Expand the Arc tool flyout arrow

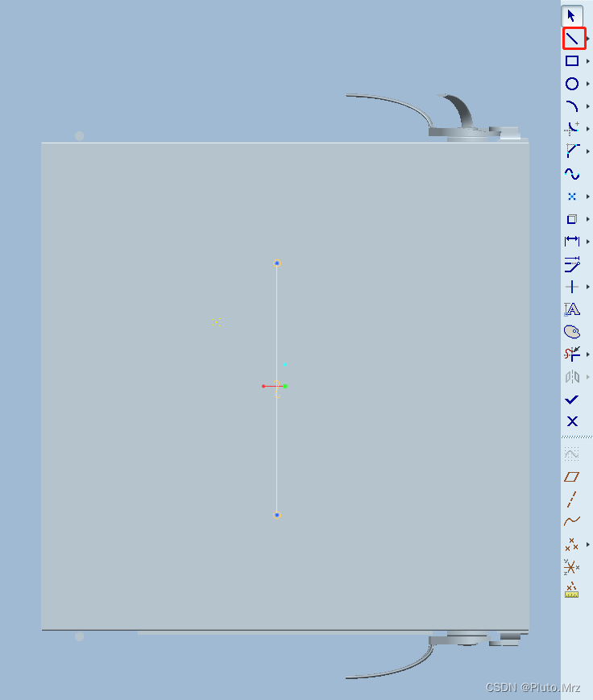(x=588, y=106)
